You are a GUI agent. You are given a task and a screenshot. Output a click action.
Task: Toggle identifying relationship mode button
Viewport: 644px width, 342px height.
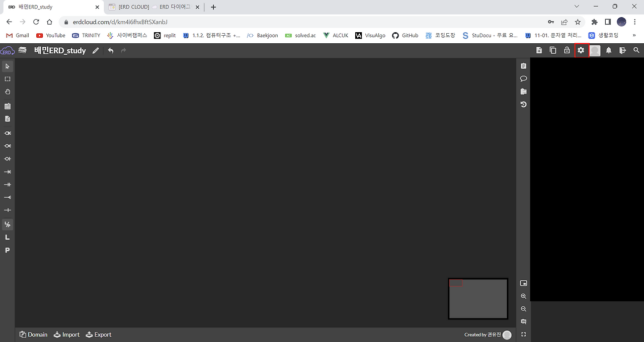(8, 224)
